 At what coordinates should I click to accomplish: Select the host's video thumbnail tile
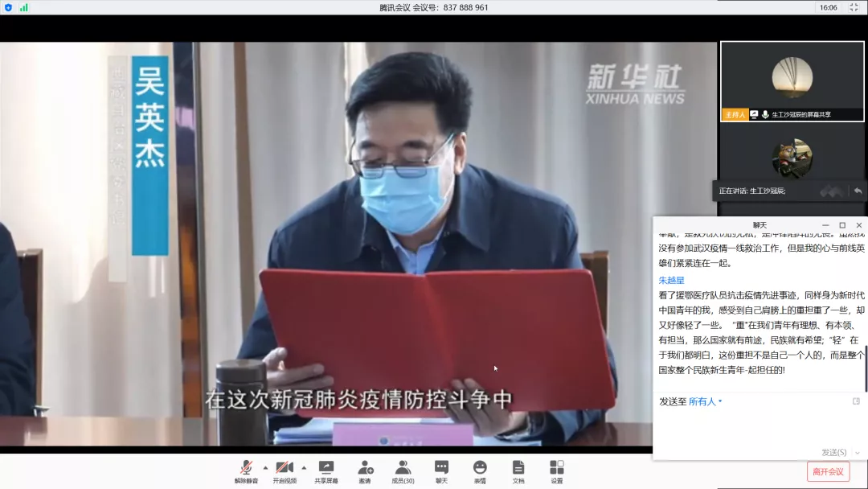792,81
